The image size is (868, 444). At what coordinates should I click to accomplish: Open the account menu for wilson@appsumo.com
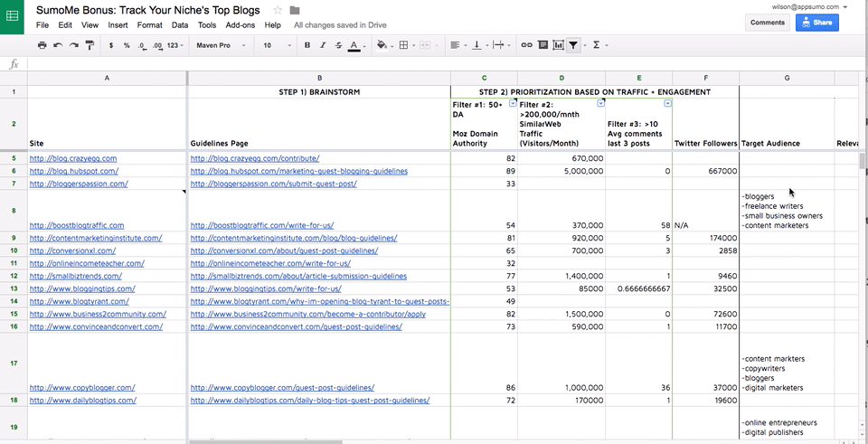(809, 6)
